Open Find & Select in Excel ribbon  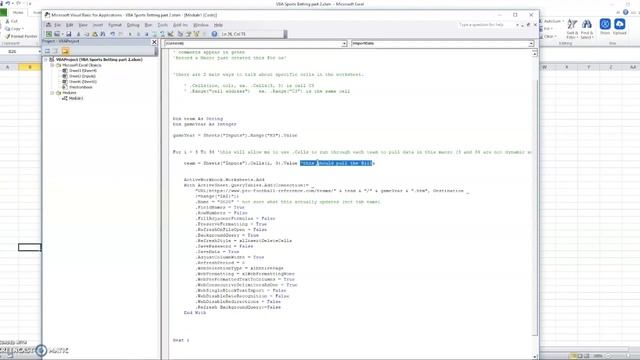587,29
